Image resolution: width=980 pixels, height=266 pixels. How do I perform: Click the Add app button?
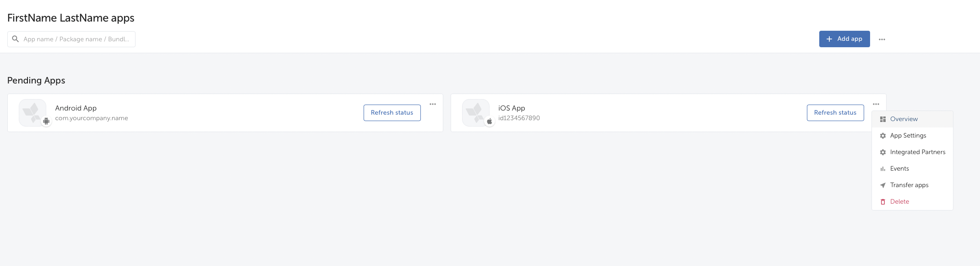(x=844, y=39)
